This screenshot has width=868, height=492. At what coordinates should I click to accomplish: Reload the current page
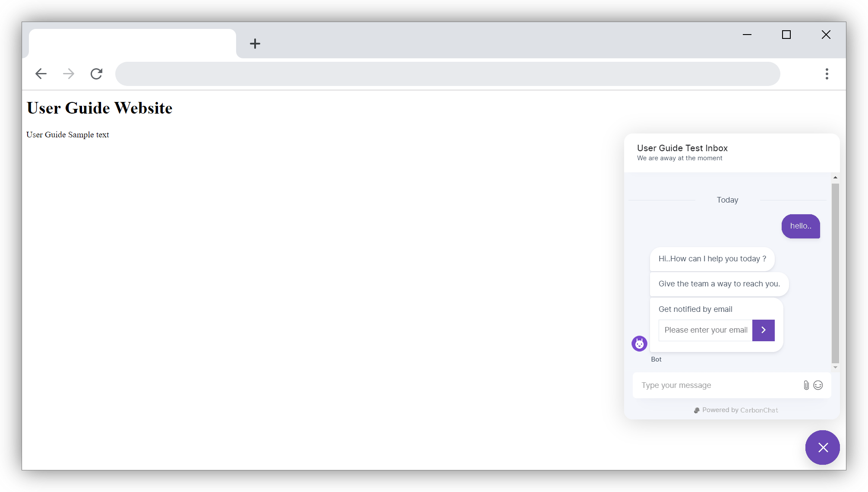pyautogui.click(x=96, y=74)
